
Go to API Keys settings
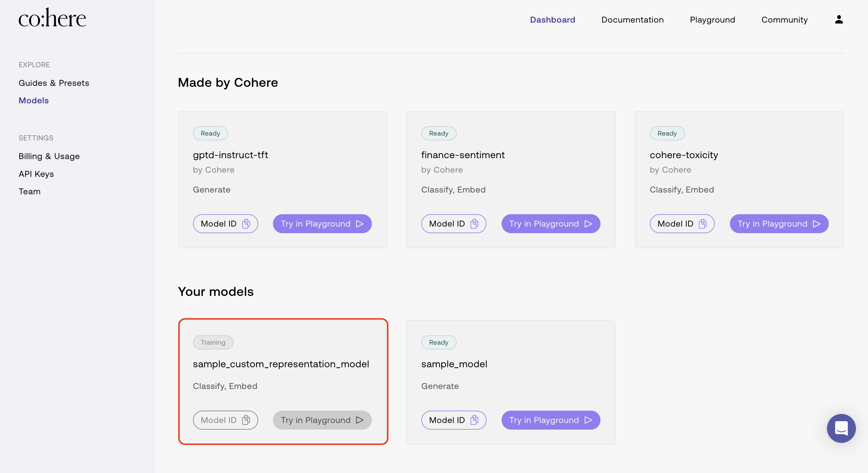tap(36, 174)
